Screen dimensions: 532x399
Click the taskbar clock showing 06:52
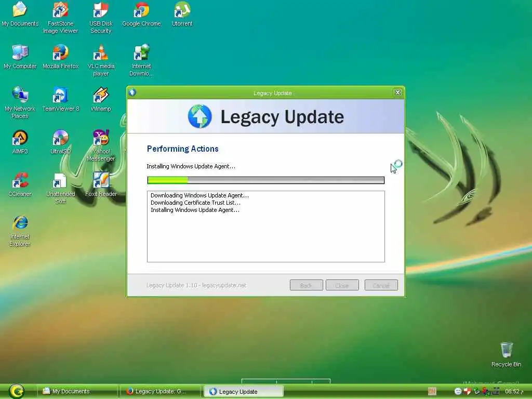point(514,391)
